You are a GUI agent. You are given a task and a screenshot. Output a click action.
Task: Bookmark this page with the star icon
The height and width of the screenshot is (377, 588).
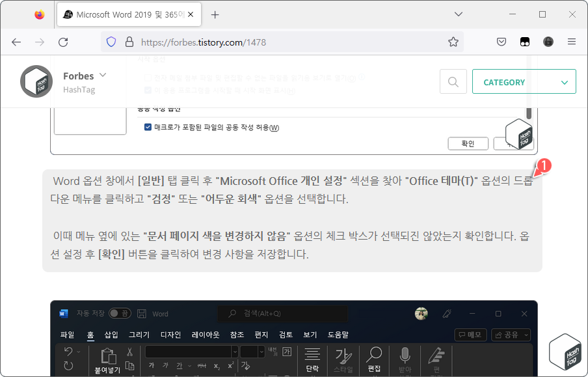[x=453, y=42]
